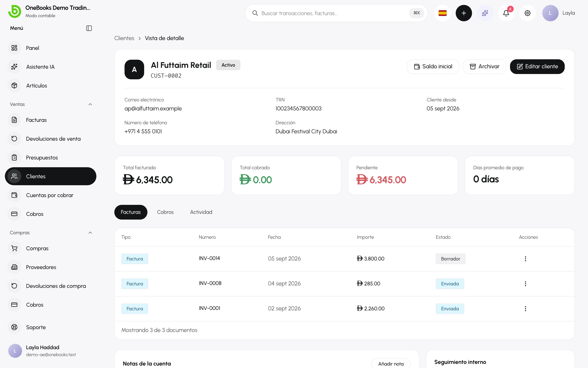
Task: Open the Asistente IA menu item
Action: [51, 67]
